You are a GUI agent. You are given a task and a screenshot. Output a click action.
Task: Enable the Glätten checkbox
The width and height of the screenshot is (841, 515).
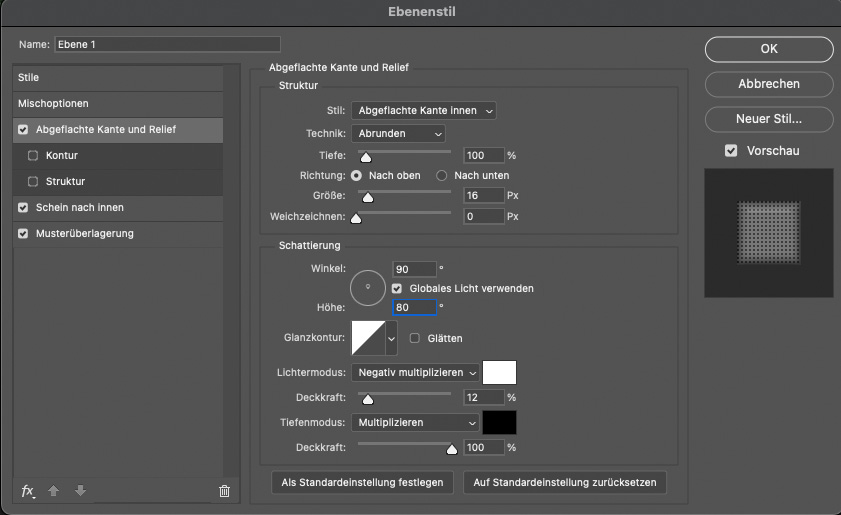click(415, 338)
